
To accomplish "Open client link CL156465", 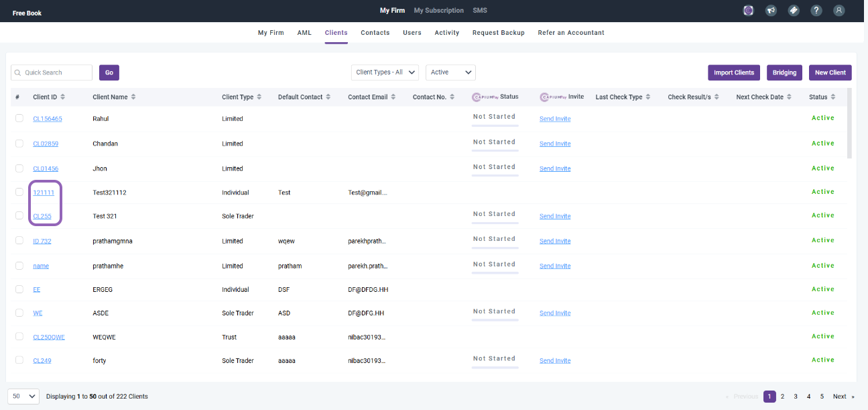I will point(48,119).
